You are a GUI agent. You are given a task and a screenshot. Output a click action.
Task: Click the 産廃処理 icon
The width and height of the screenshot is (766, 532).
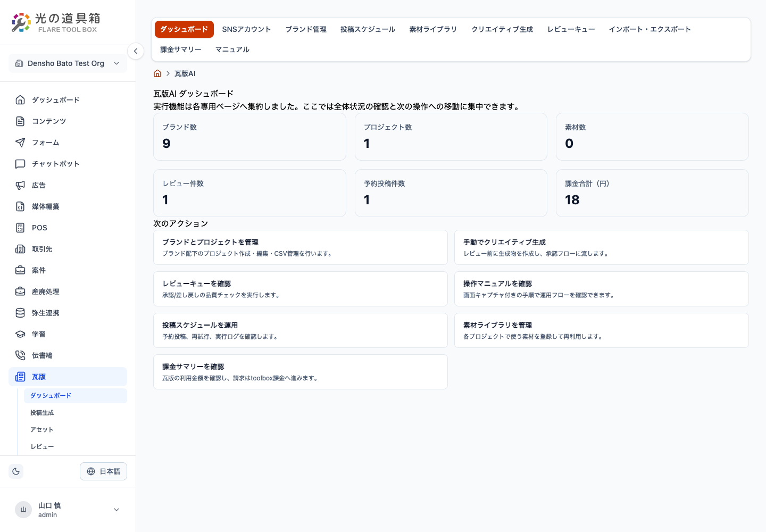coord(20,292)
